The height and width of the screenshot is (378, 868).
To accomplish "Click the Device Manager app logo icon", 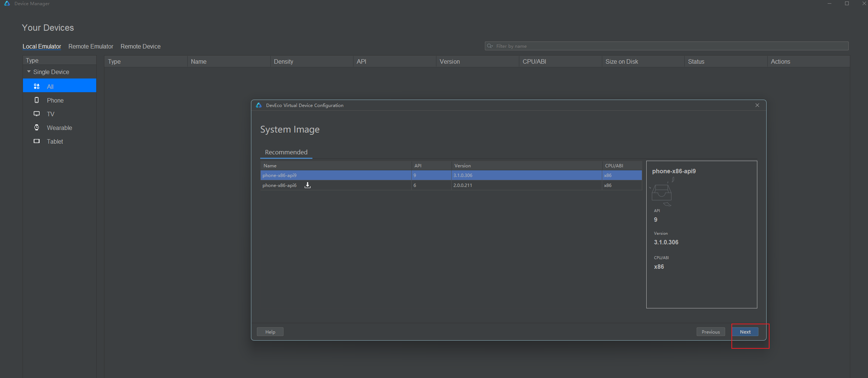I will pos(7,3).
